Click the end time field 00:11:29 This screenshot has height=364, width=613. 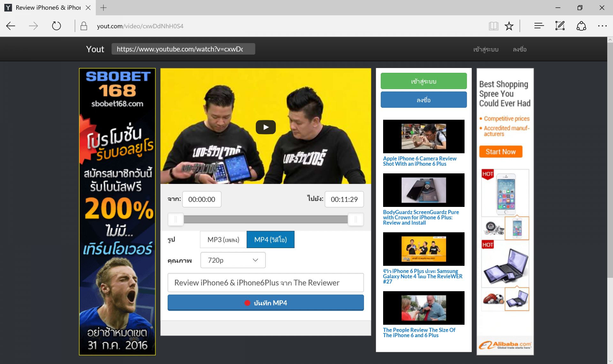(x=344, y=199)
